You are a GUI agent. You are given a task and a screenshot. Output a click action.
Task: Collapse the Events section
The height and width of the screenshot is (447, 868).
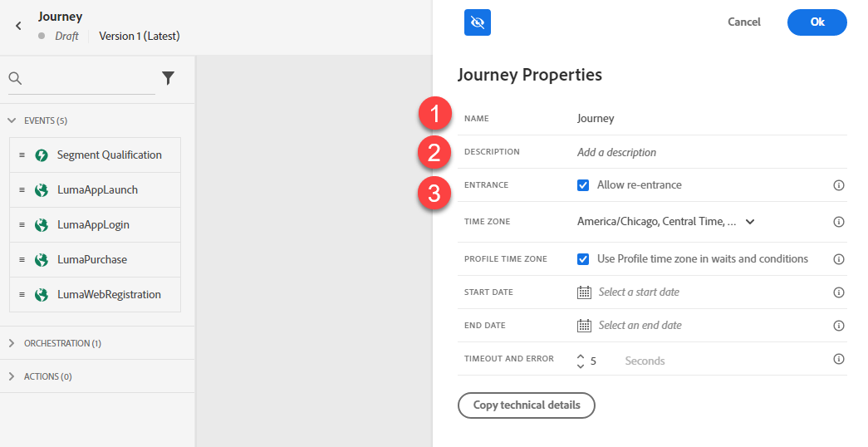tap(12, 120)
